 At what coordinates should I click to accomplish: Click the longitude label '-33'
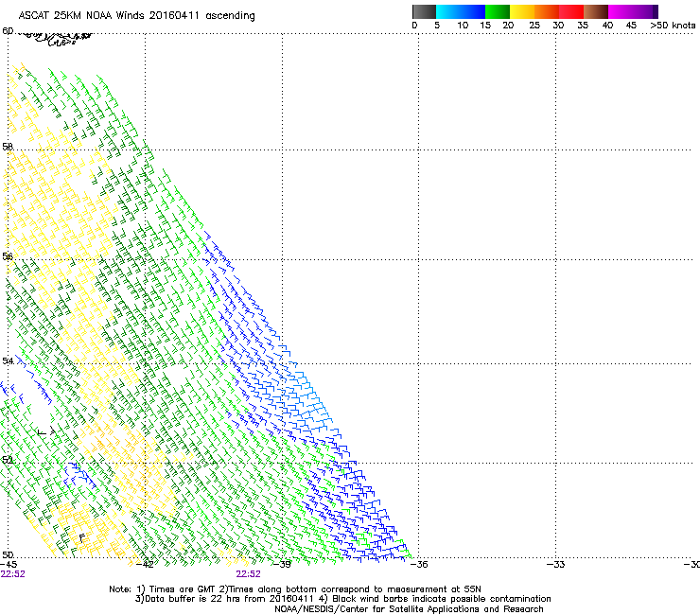pos(556,565)
